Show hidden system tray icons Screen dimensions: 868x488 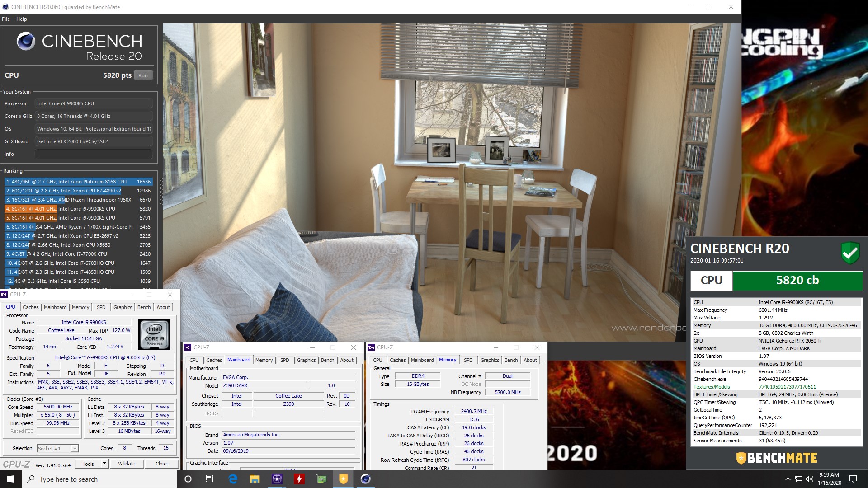[788, 479]
